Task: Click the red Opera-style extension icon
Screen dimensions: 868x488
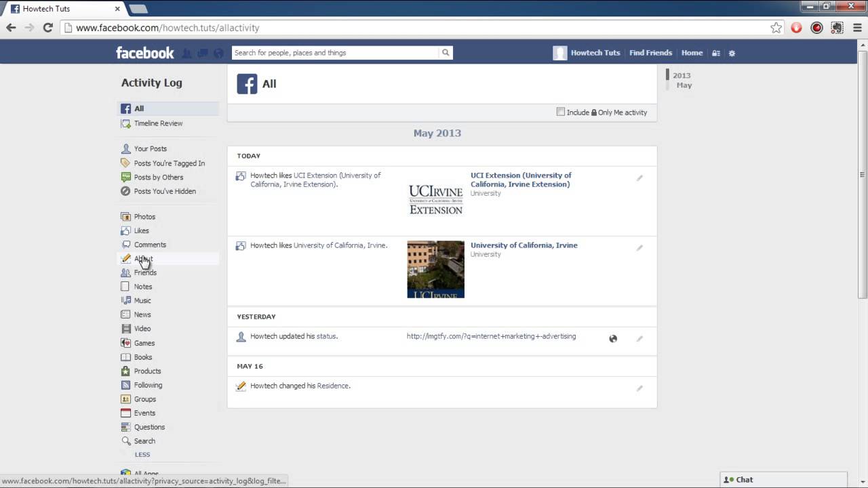Action: click(796, 28)
